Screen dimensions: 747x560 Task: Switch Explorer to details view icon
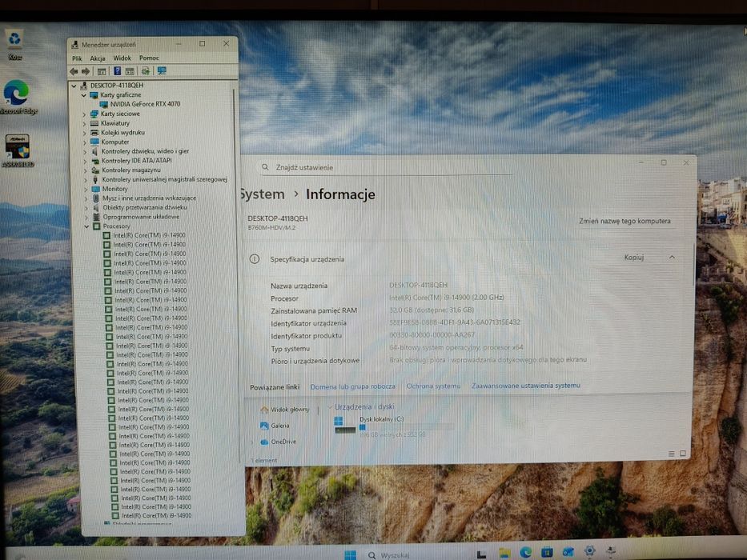point(671,454)
